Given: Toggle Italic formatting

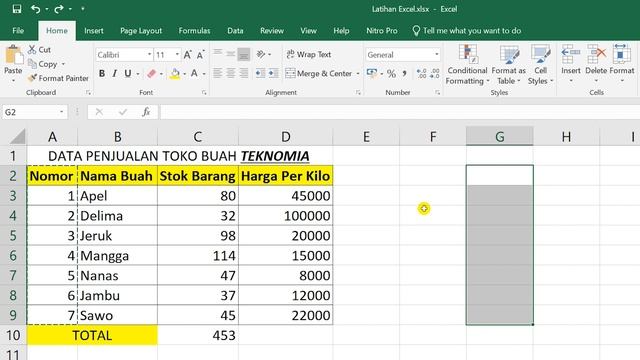Looking at the screenshot, I should pos(114,73).
